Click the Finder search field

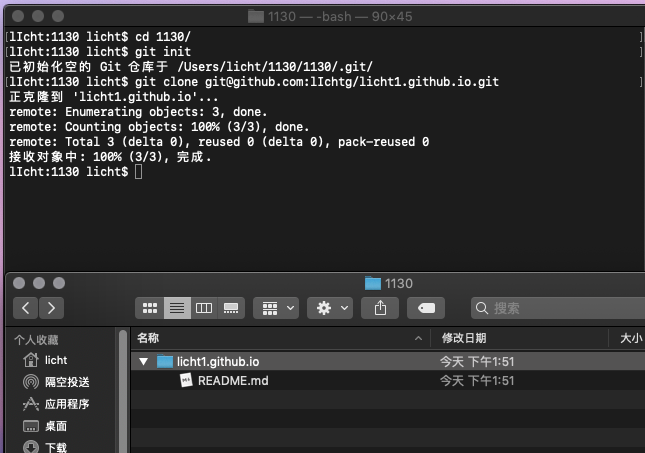(558, 308)
